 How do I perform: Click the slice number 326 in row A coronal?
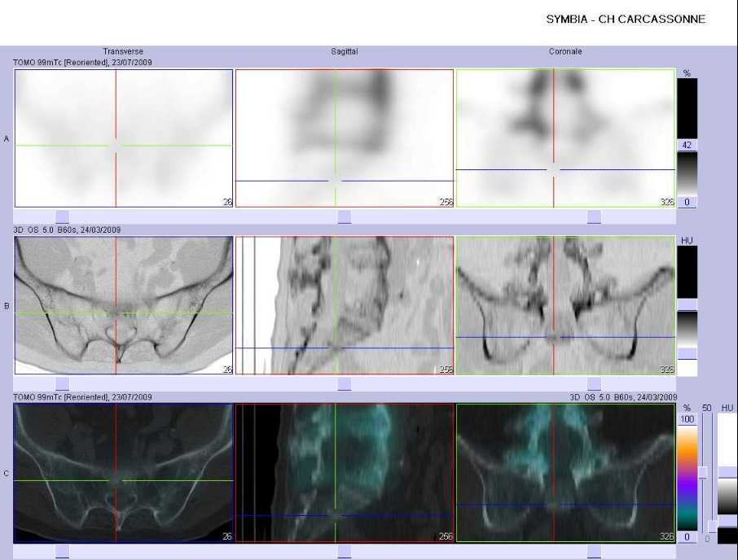(667, 202)
